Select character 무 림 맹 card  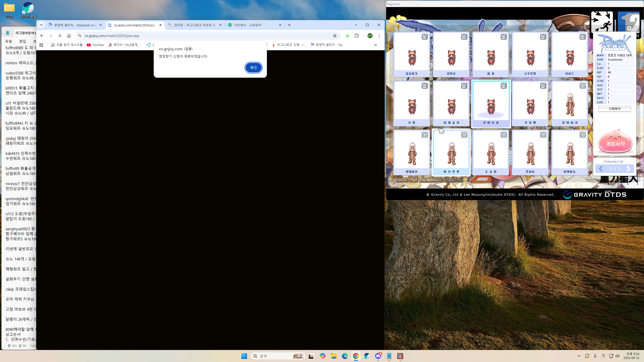point(530,103)
